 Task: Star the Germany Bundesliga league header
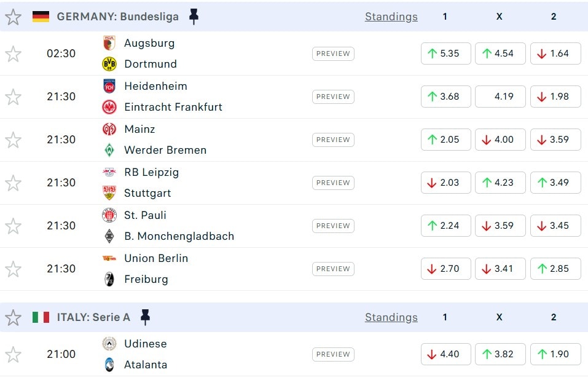pos(13,17)
